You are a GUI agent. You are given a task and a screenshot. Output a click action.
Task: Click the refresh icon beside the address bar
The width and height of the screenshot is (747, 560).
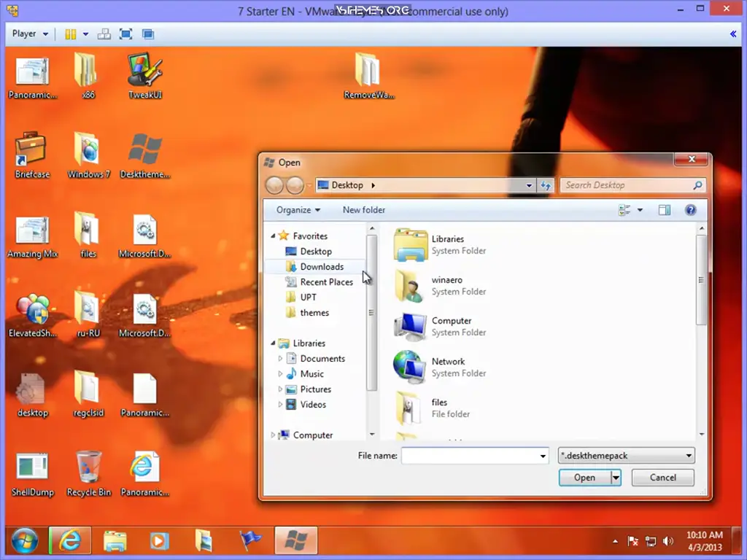tap(546, 185)
